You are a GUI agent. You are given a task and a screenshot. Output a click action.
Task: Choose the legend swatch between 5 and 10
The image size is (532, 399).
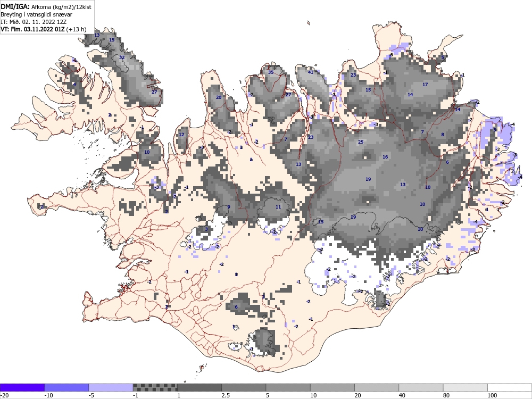pyautogui.click(x=288, y=387)
